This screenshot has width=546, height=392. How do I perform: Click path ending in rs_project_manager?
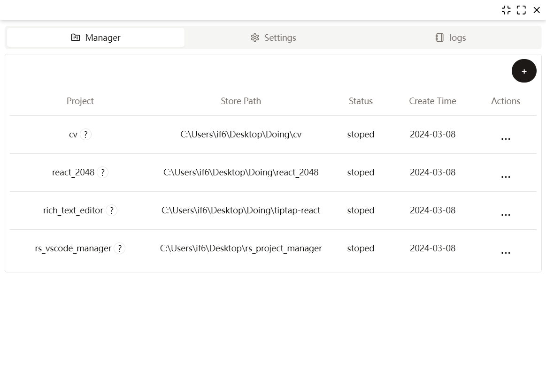pos(241,248)
